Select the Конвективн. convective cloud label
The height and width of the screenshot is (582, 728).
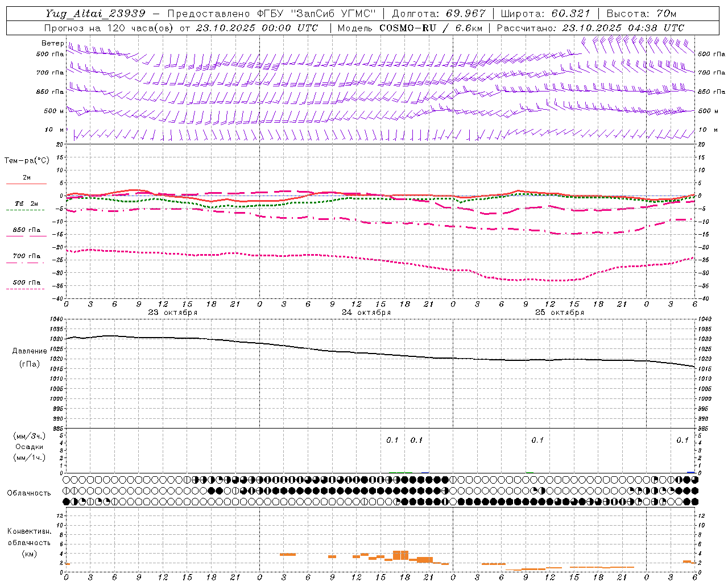[x=30, y=531]
